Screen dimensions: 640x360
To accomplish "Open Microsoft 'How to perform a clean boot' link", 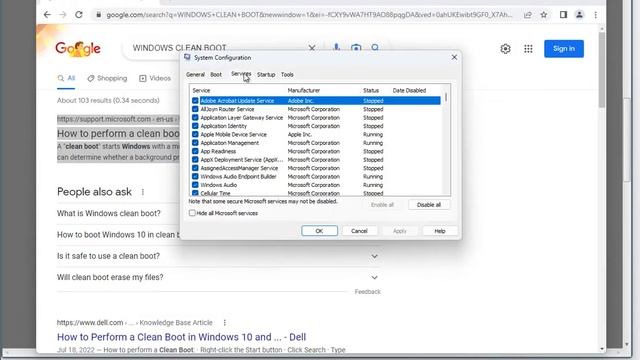I will pos(118,133).
